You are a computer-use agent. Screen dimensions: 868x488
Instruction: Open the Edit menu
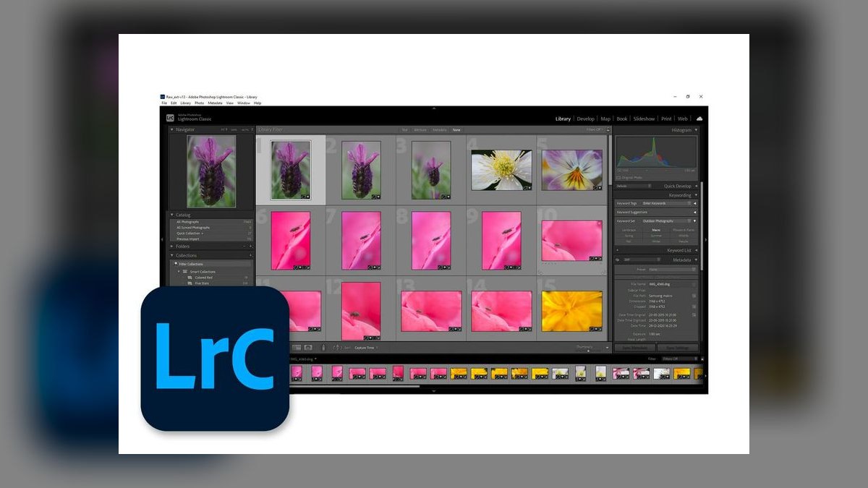tap(174, 103)
